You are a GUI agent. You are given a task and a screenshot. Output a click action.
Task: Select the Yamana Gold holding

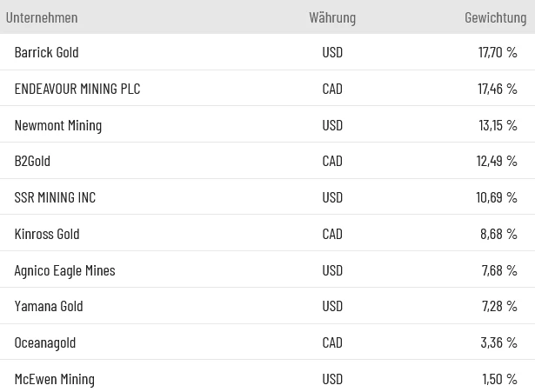[x=49, y=306]
